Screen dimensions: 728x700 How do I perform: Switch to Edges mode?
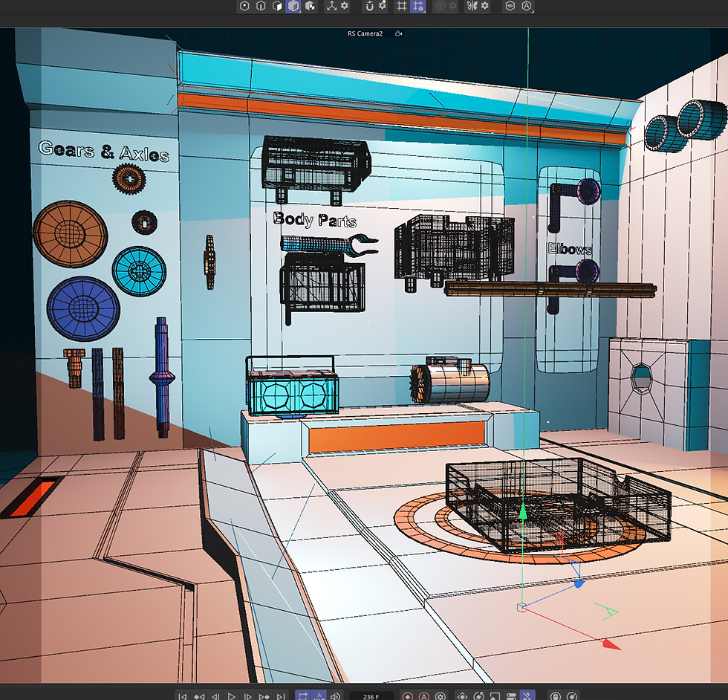(261, 6)
